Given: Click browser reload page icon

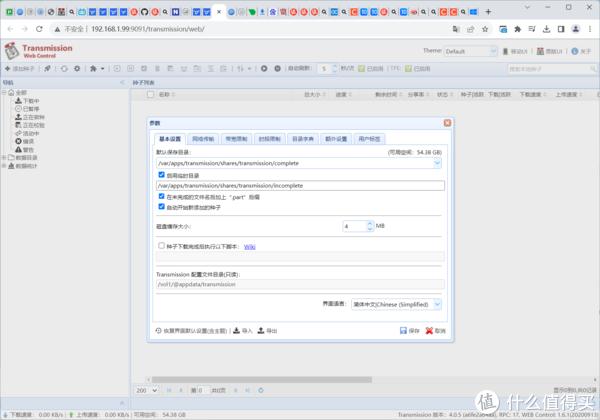Looking at the screenshot, I should [x=39, y=29].
